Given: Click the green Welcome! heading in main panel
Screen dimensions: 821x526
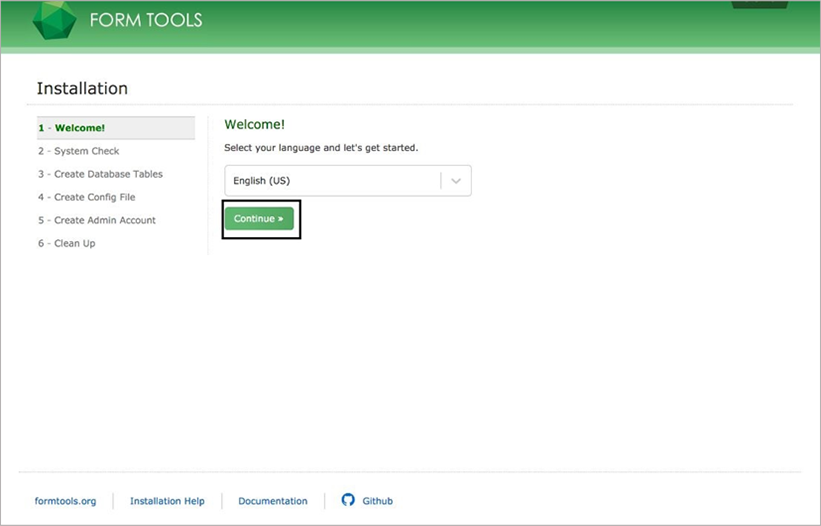Looking at the screenshot, I should pos(254,124).
